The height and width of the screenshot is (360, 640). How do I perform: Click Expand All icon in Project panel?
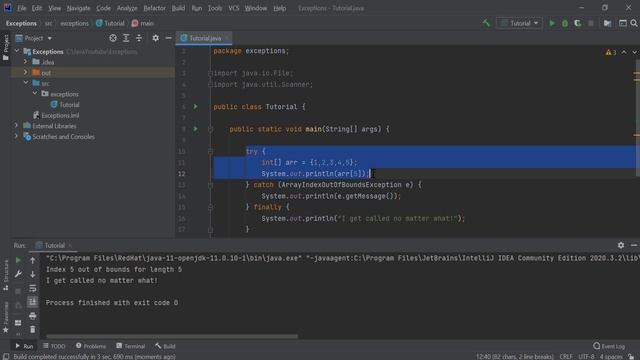[x=126, y=38]
